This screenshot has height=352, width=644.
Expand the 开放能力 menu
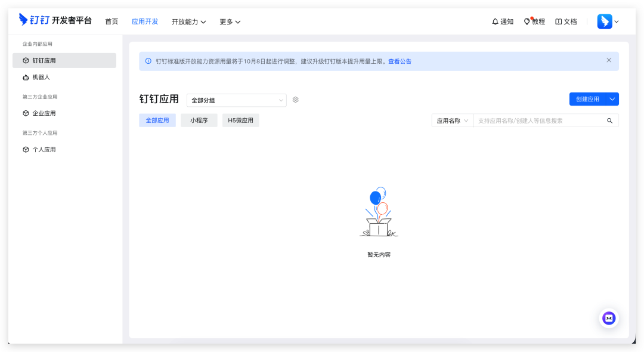[188, 21]
